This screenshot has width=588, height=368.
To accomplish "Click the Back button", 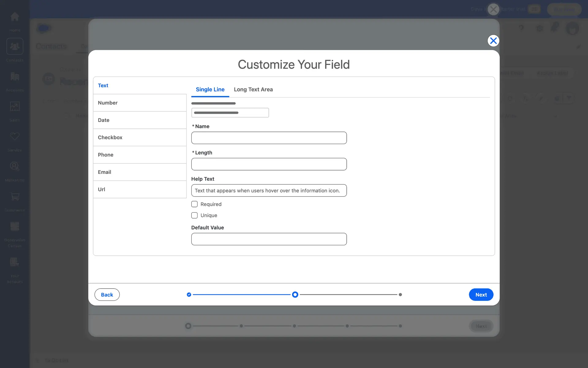I will (107, 295).
